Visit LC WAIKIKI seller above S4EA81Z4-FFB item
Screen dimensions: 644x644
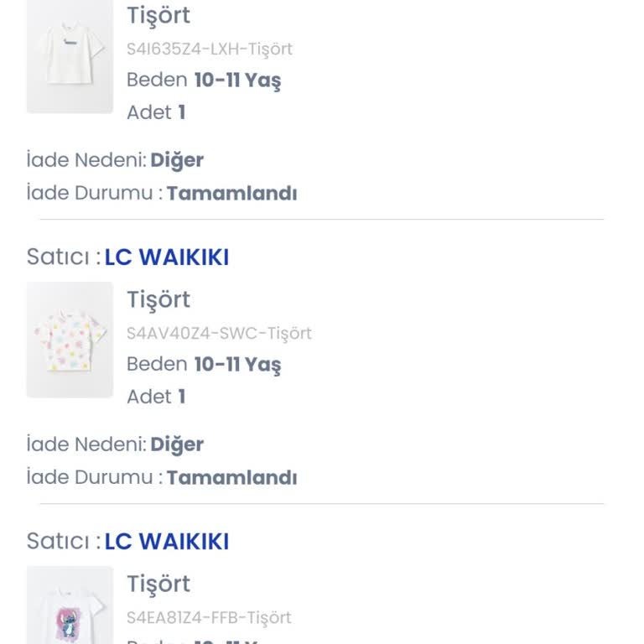pos(167,542)
